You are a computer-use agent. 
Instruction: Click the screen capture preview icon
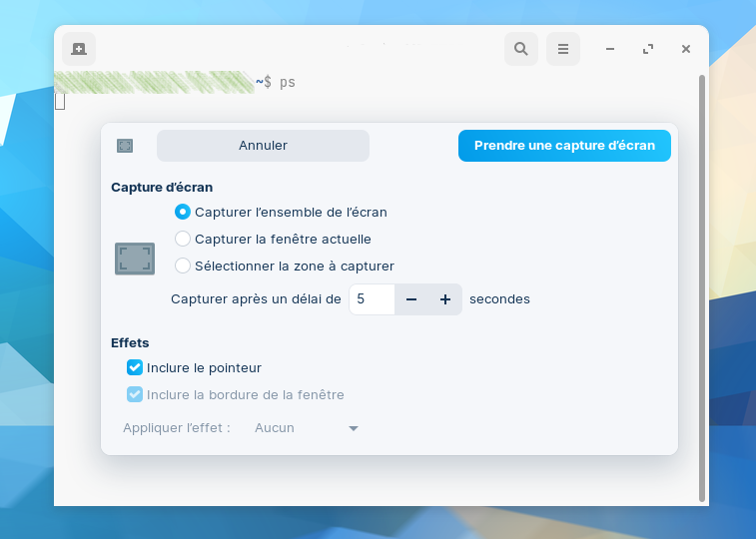(135, 260)
